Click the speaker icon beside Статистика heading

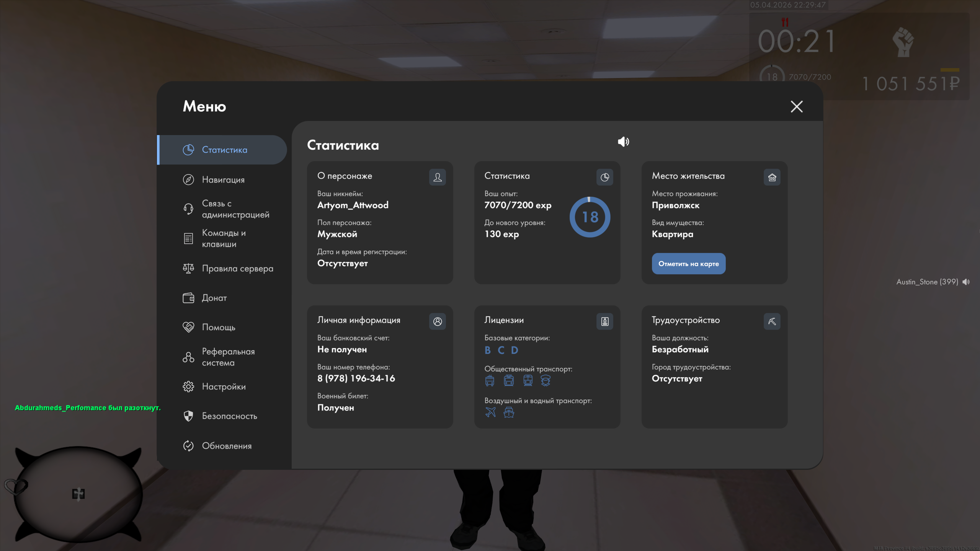tap(623, 142)
